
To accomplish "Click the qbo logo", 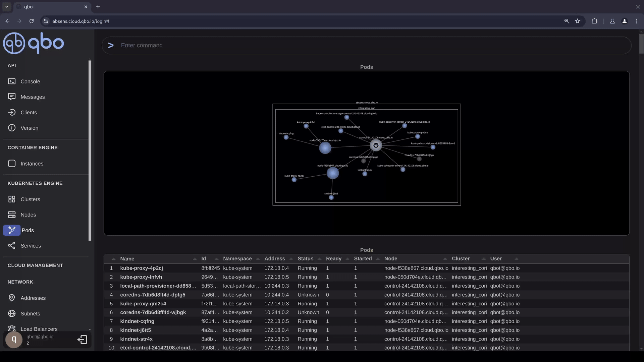I will [34, 43].
